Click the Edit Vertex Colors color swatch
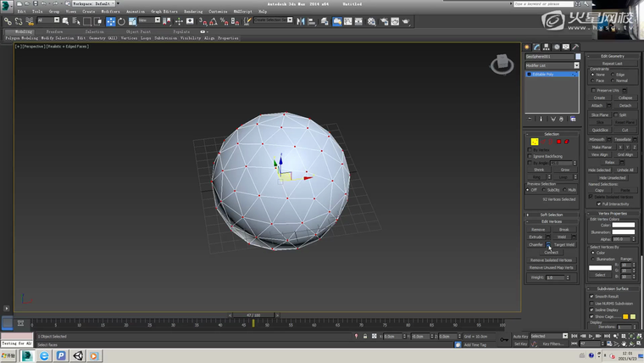Image resolution: width=644 pixels, height=363 pixels. click(x=623, y=225)
